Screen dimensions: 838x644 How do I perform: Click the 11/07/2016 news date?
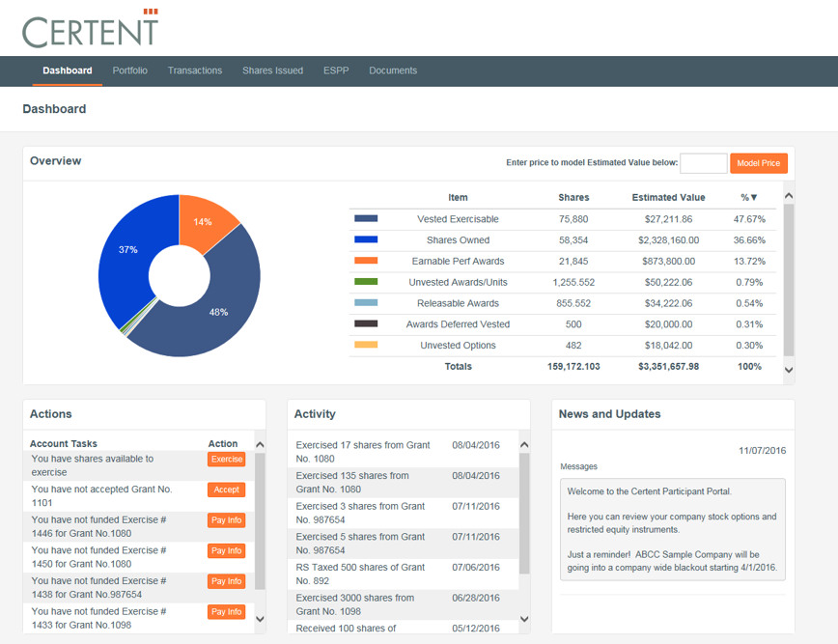[x=762, y=451]
